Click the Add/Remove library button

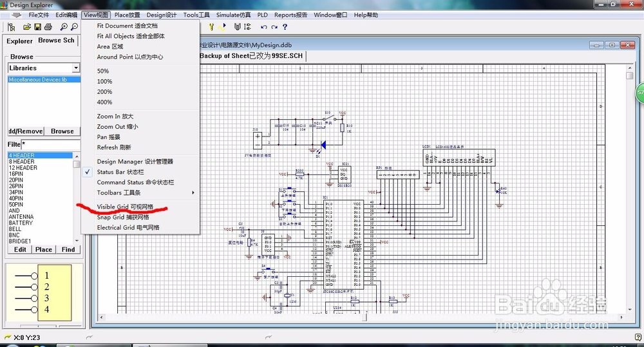pyautogui.click(x=26, y=131)
